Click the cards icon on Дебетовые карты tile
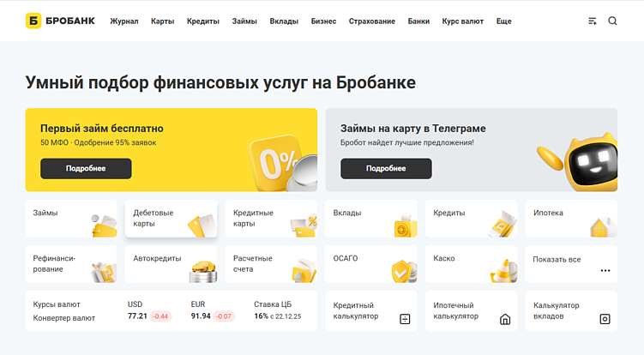Screen dimensions: 644x355 tap(202, 226)
